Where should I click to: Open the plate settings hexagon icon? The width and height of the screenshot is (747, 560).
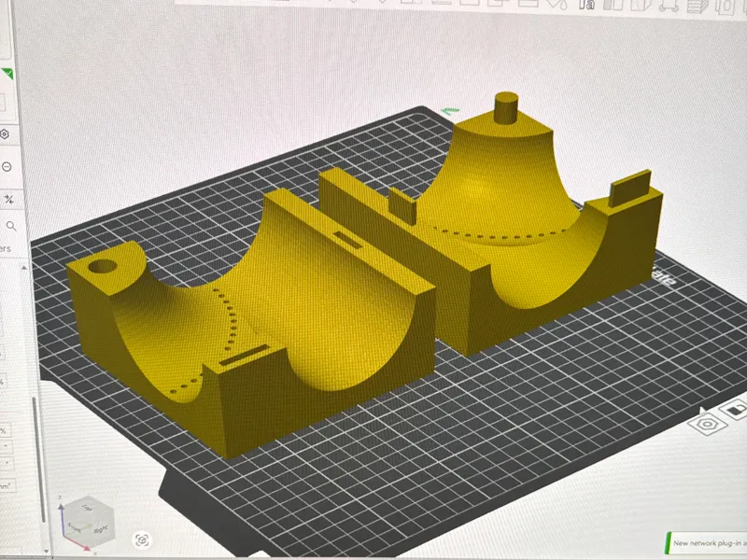(x=707, y=424)
